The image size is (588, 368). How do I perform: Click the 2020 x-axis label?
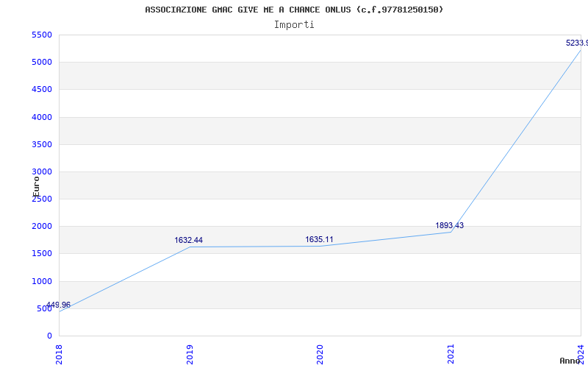[x=320, y=354]
